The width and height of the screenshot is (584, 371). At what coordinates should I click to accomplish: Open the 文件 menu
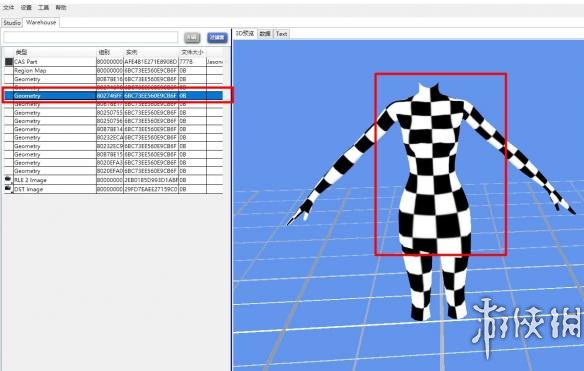click(9, 7)
